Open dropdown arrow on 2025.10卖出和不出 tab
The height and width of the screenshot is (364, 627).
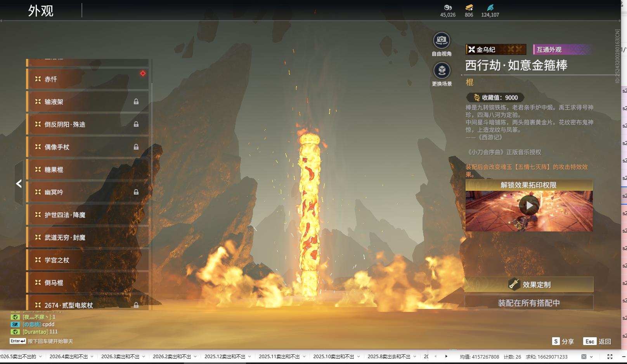(359, 357)
